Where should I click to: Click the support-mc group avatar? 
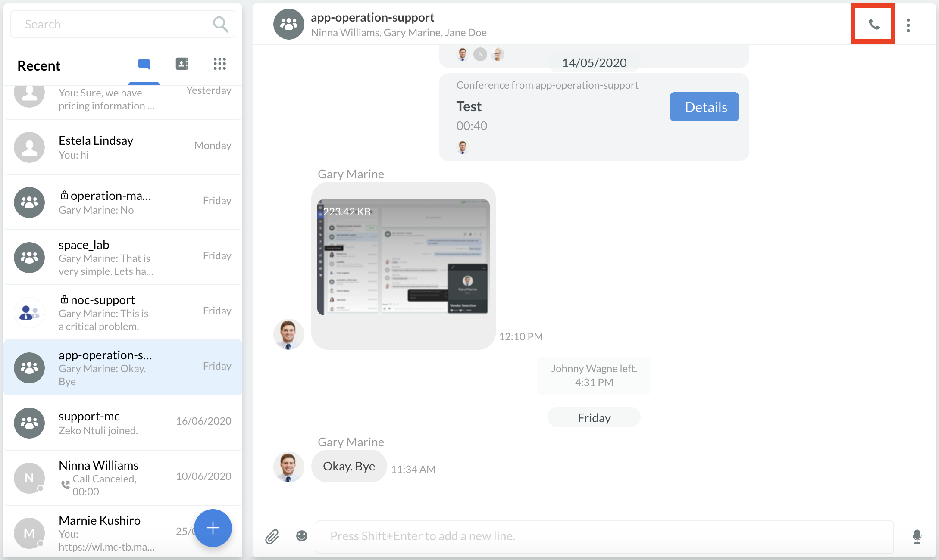click(29, 423)
